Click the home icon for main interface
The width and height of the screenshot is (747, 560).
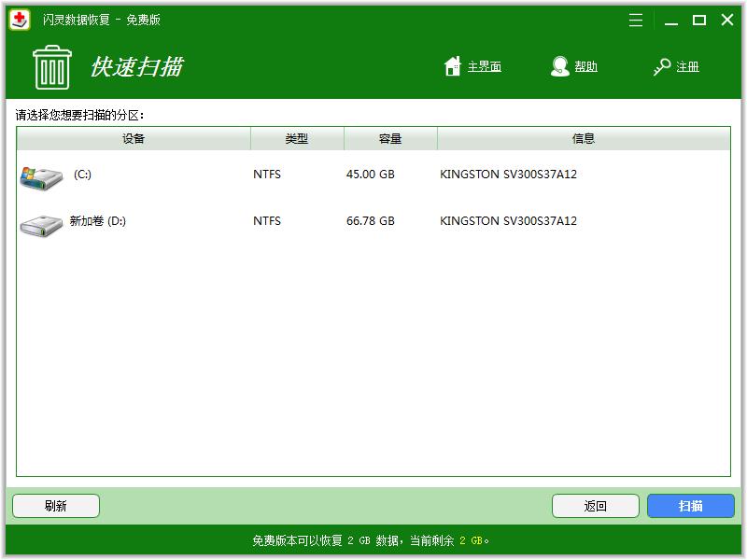[453, 66]
